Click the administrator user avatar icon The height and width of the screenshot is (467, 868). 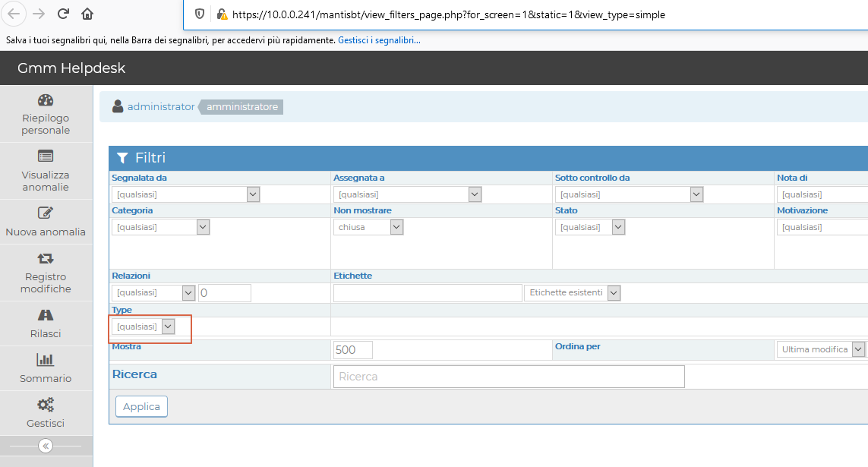point(118,106)
